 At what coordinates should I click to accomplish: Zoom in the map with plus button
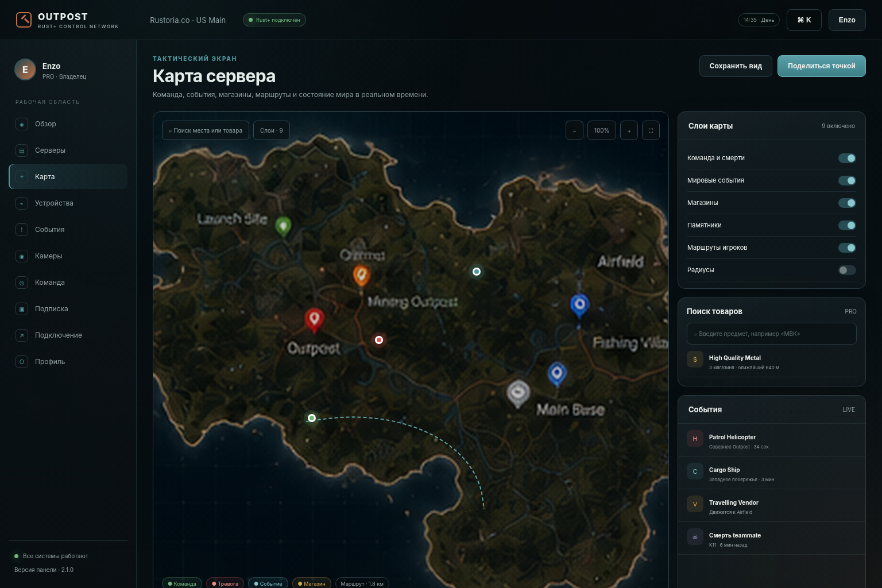click(x=629, y=130)
